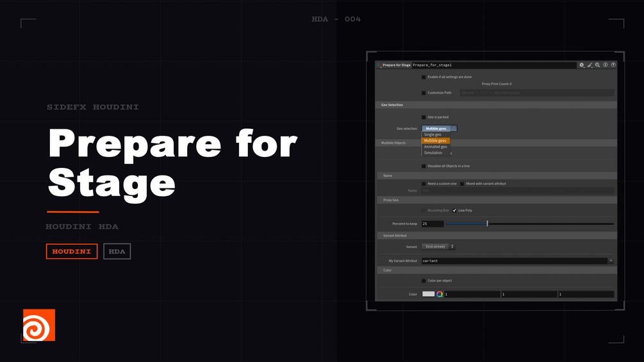Click the orange HOUDINI tag button
This screenshot has height=362, width=644.
[72, 252]
